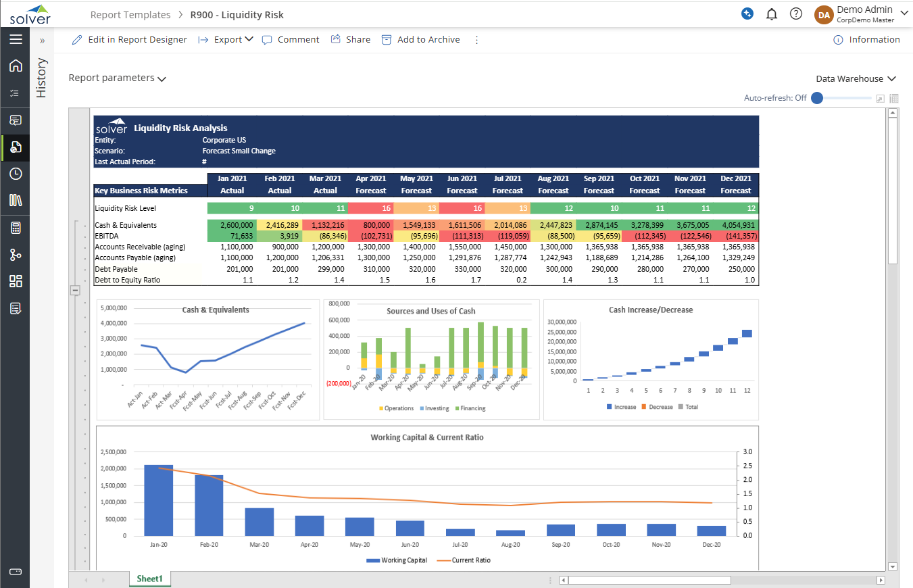Click the blue AI sparkle icon

pos(747,14)
